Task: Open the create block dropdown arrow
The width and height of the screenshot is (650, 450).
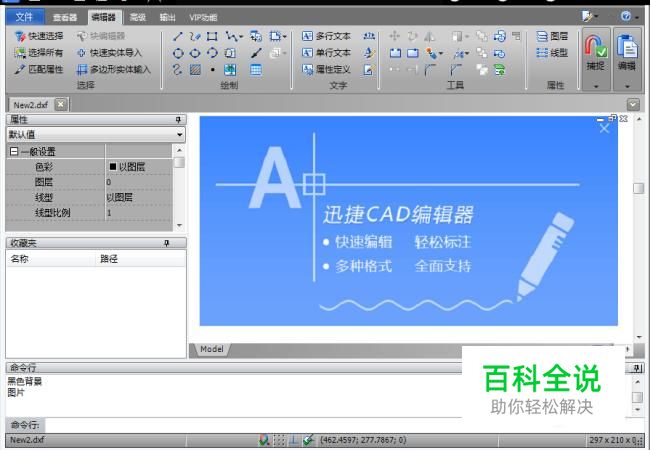Action: [x=284, y=37]
